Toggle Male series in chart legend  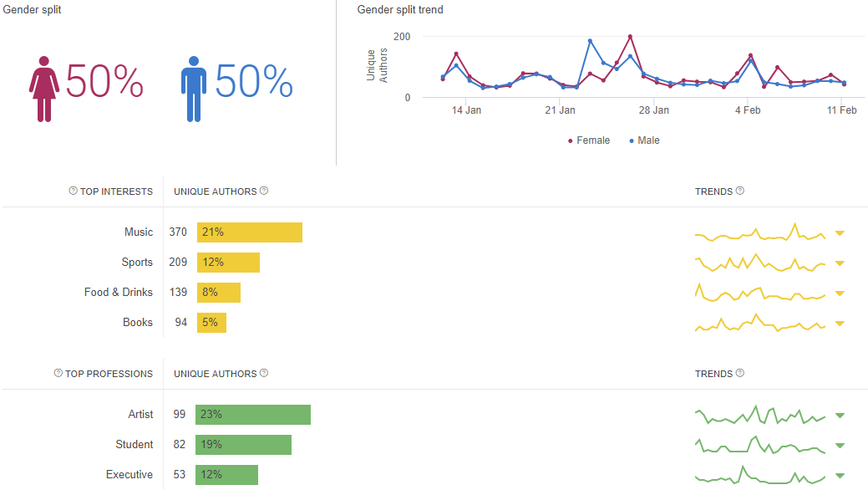pos(644,140)
